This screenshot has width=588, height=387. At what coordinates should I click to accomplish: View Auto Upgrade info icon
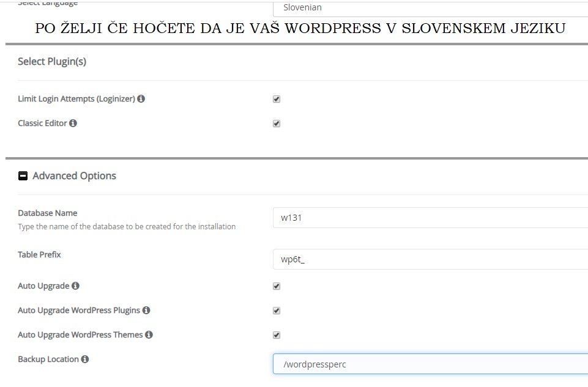[75, 286]
